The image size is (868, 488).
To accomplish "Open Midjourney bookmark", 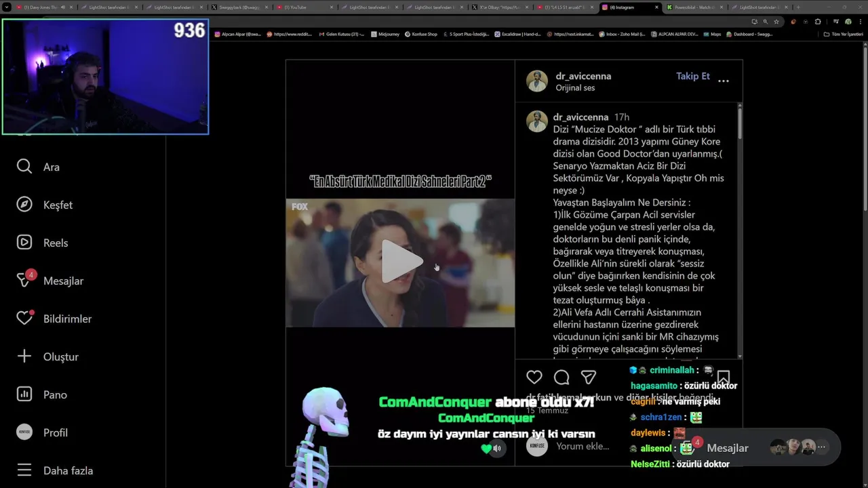I will click(x=387, y=34).
